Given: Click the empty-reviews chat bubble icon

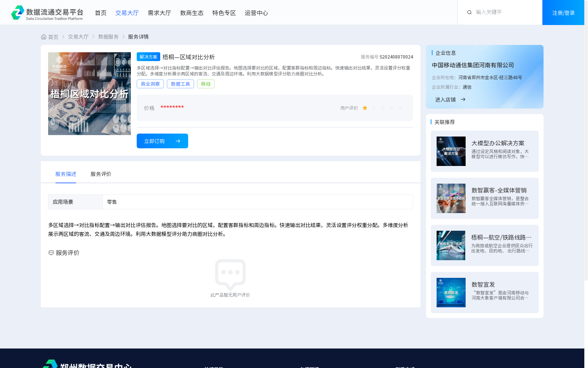Looking at the screenshot, I should pyautogui.click(x=230, y=275).
